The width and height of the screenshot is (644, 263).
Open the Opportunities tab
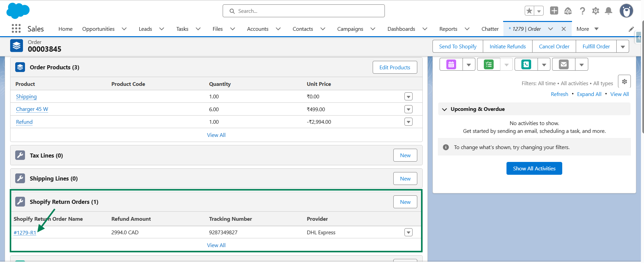pyautogui.click(x=98, y=29)
